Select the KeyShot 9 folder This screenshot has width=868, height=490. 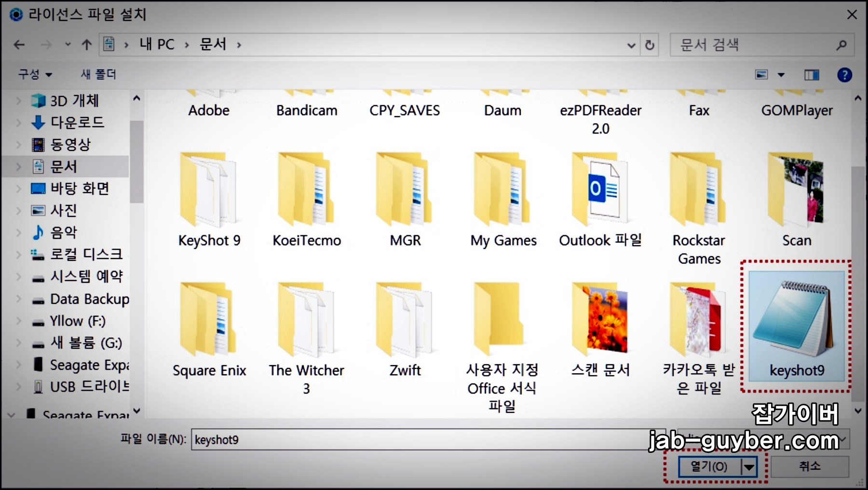209,200
